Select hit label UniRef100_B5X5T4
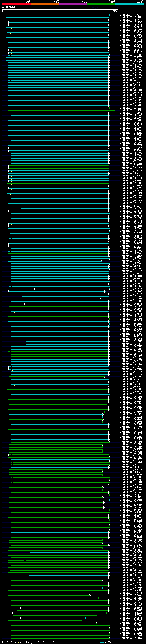This screenshot has height=644, width=146. pyautogui.click(x=131, y=42)
